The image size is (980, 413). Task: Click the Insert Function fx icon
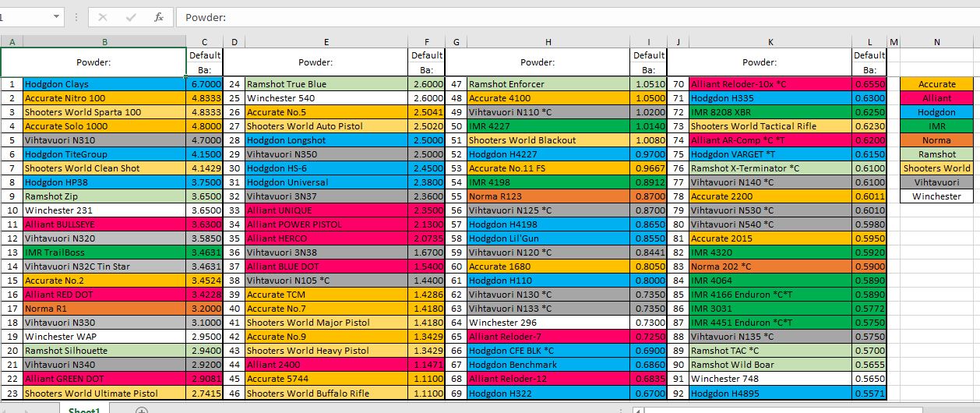click(x=159, y=17)
